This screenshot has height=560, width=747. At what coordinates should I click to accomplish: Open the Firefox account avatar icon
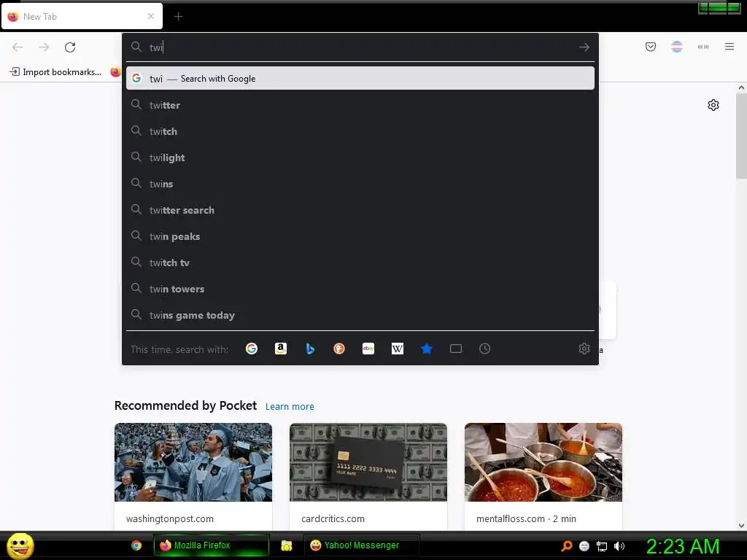coord(677,47)
